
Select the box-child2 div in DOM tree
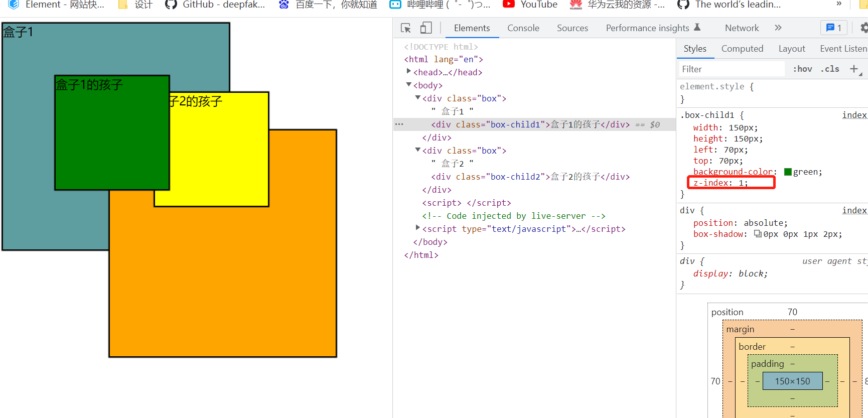[530, 177]
